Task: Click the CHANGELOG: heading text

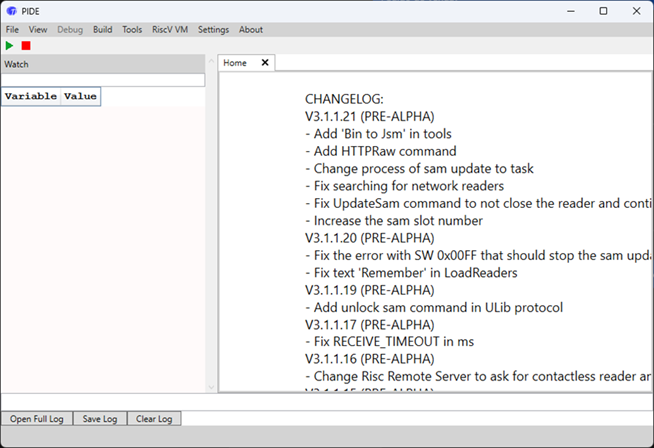Action: (x=344, y=99)
